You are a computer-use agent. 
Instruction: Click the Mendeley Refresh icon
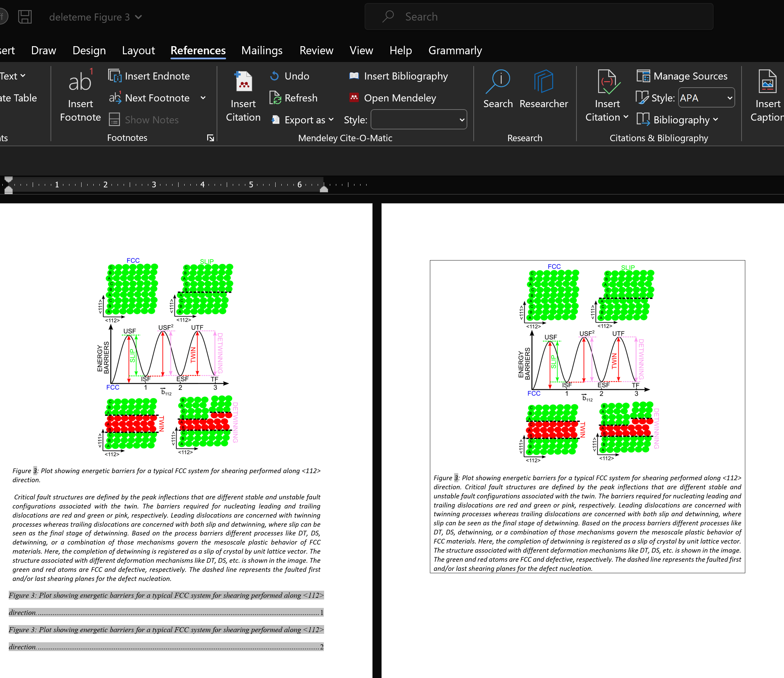tap(275, 98)
